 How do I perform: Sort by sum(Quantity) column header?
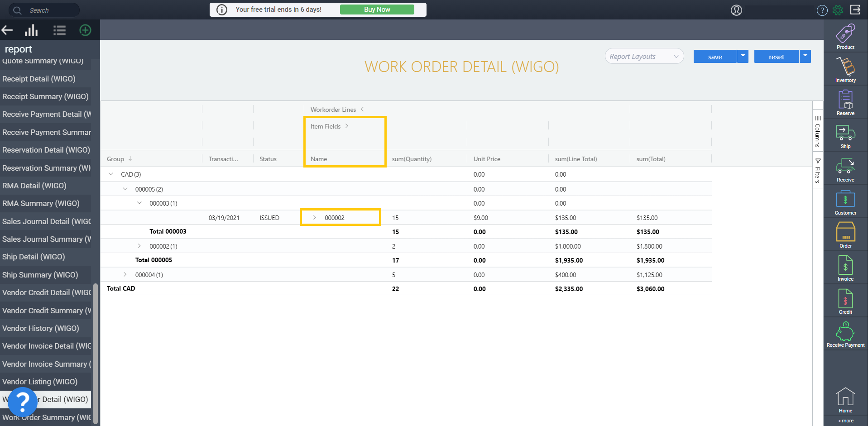412,159
